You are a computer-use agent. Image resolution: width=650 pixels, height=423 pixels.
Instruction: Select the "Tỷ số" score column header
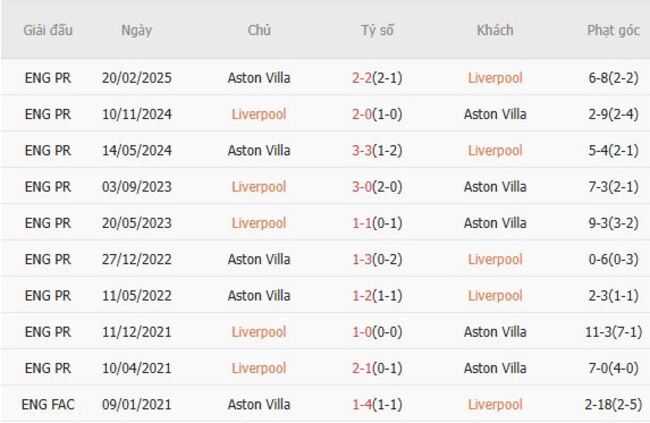coord(377,30)
